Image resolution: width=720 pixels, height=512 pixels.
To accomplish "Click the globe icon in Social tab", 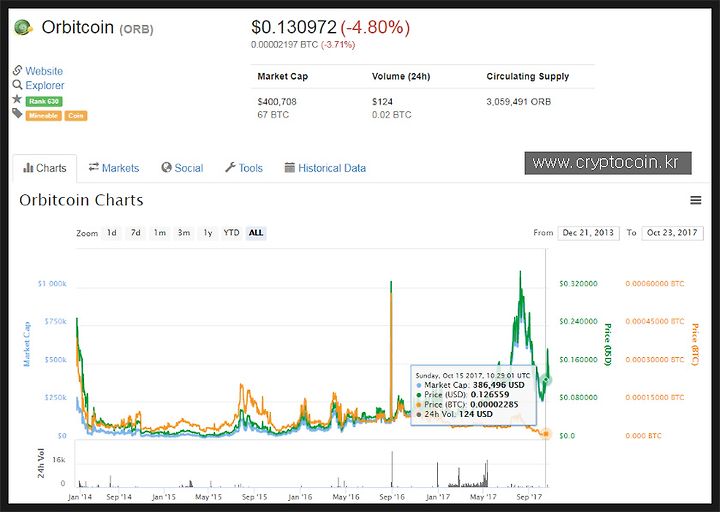I will pyautogui.click(x=166, y=168).
